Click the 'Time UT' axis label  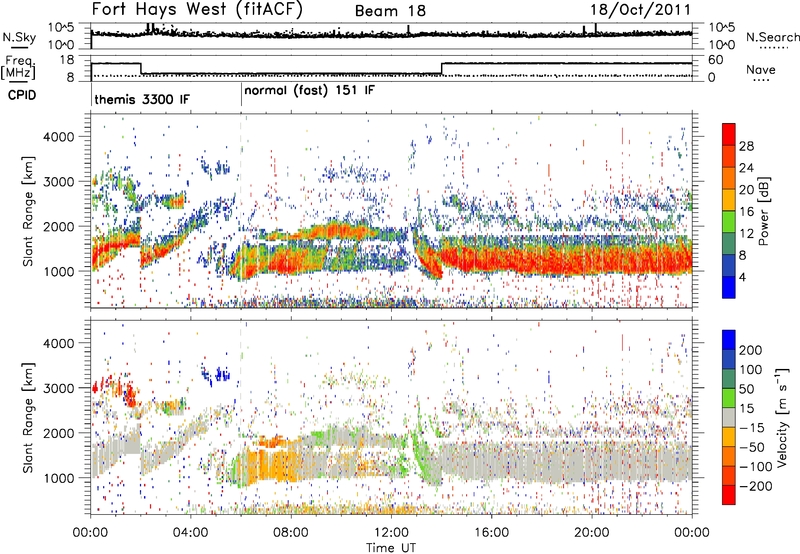point(391,547)
